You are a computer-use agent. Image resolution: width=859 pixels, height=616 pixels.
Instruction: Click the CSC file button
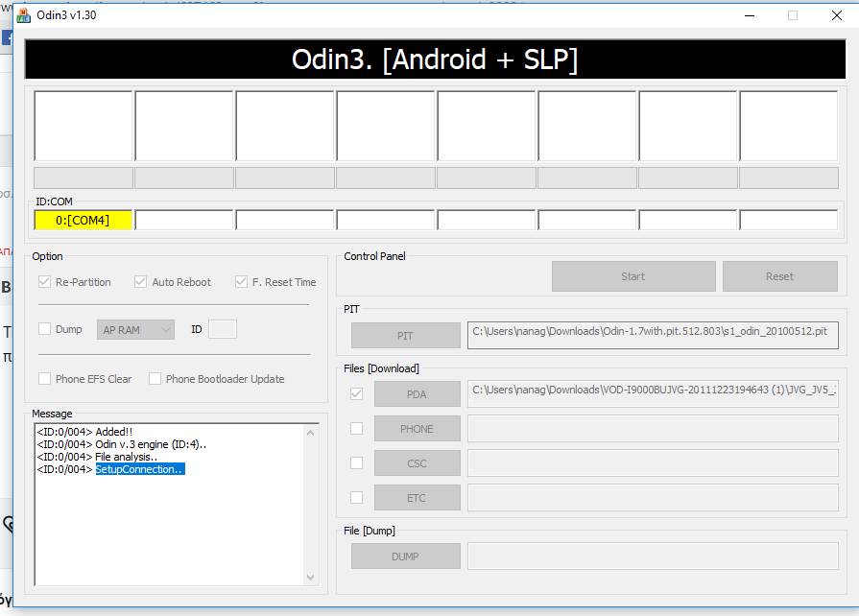418,463
